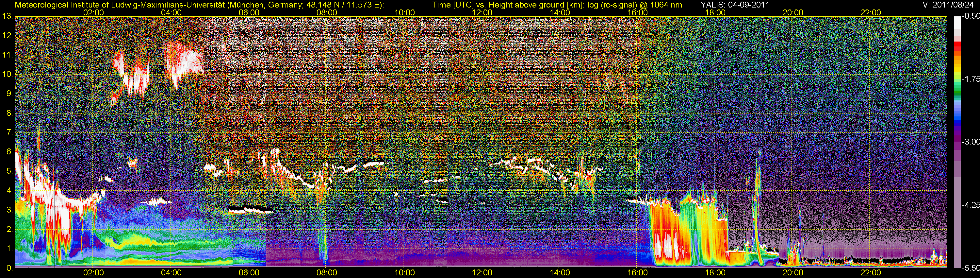Pick the 6. km height axis label
The image size is (980, 278).
[x=9, y=152]
